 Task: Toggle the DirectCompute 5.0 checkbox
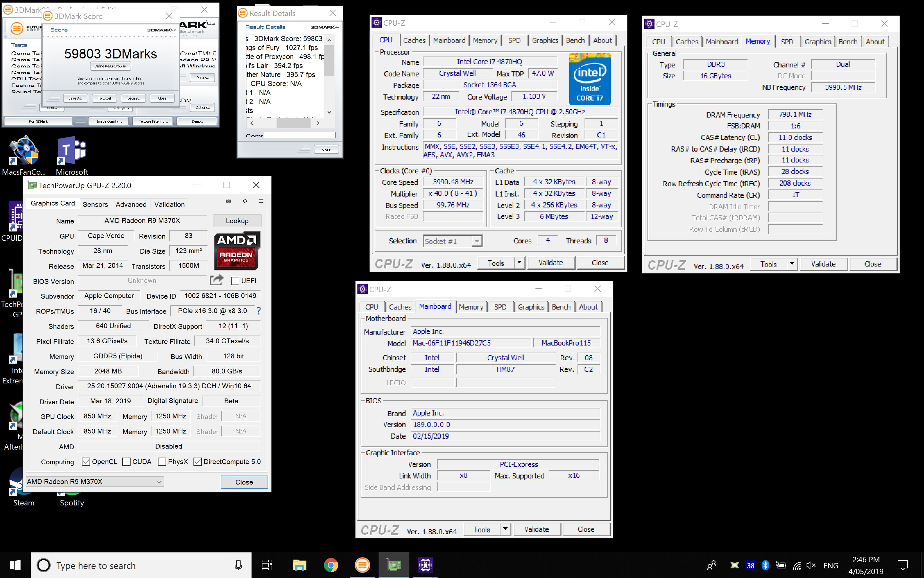(197, 462)
